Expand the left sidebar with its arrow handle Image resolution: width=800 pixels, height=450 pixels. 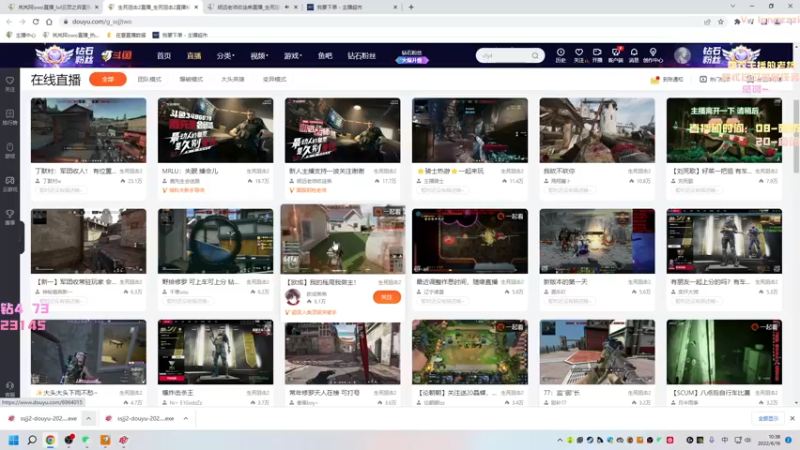(21, 239)
